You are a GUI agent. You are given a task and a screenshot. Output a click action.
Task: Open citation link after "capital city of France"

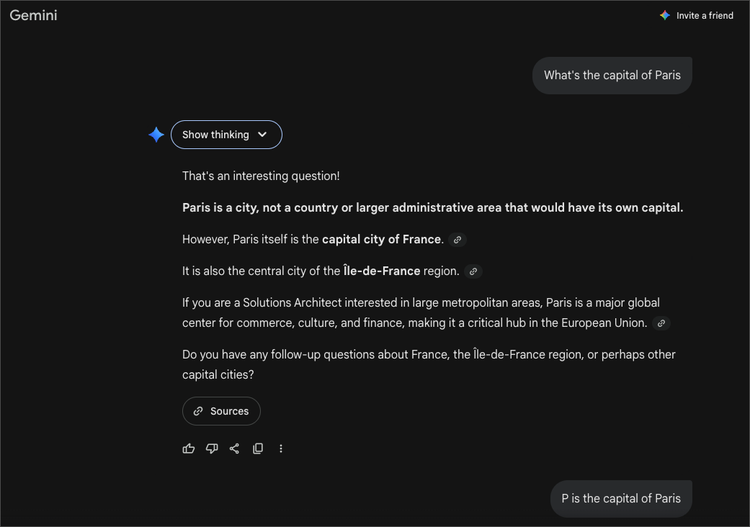click(457, 240)
